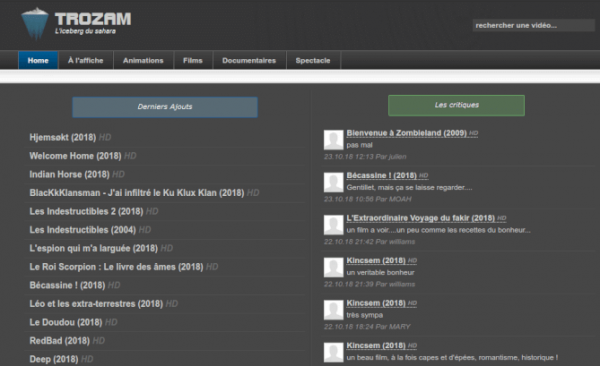Viewport: 600px width, 366px height.
Task: Click review timestamp '22.10.18 21:42 Par williams'
Action: (369, 242)
